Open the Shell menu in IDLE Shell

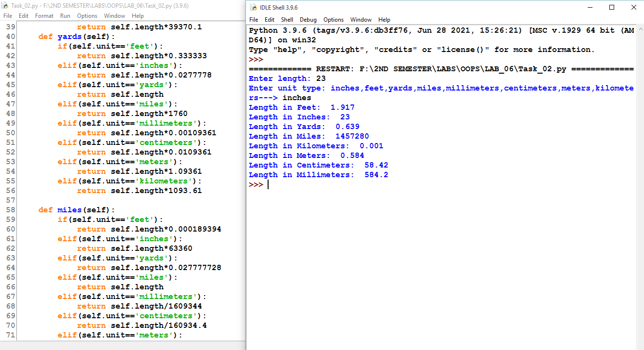coord(287,20)
